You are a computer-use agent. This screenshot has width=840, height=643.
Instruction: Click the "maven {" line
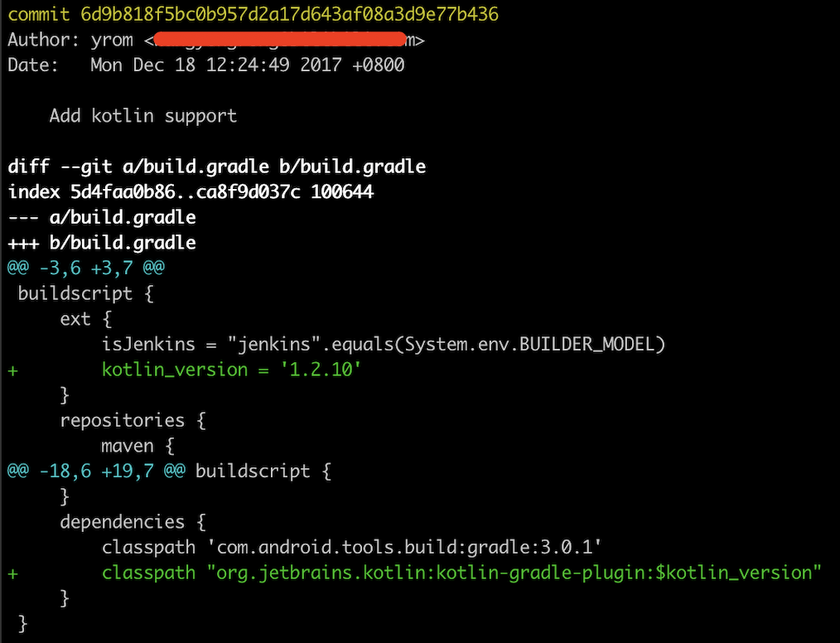(x=138, y=446)
